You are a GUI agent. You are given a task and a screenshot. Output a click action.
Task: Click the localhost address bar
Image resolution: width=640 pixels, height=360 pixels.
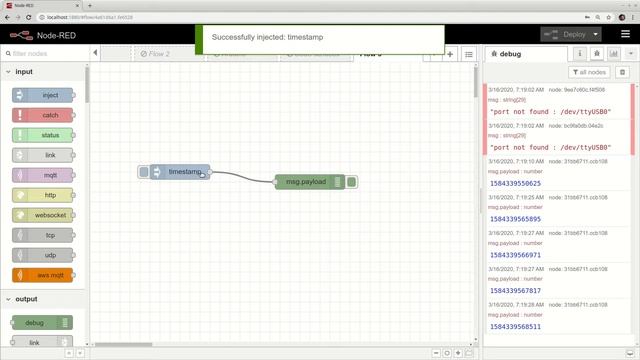tap(310, 17)
